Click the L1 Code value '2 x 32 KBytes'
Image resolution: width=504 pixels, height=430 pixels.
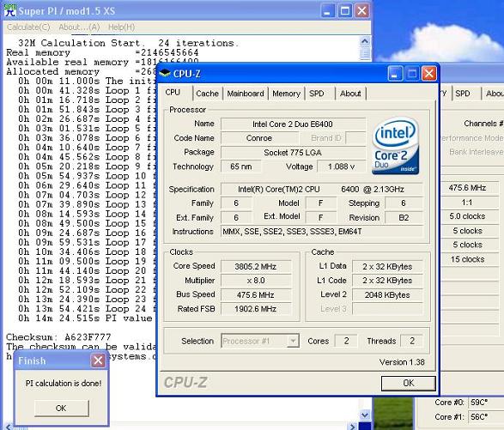(x=387, y=281)
